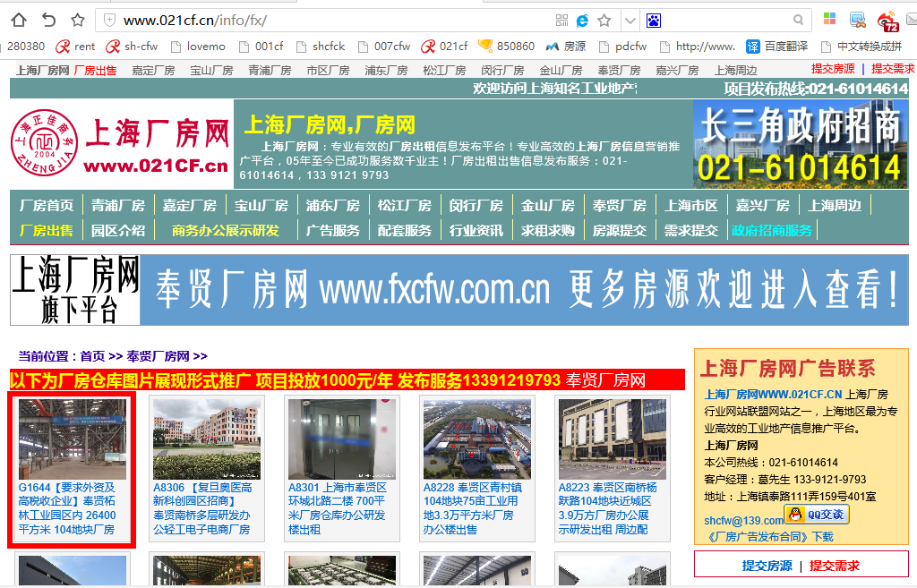Select 青浦厂房 in the green nav menu
The height and width of the screenshot is (588, 917).
pos(118,206)
